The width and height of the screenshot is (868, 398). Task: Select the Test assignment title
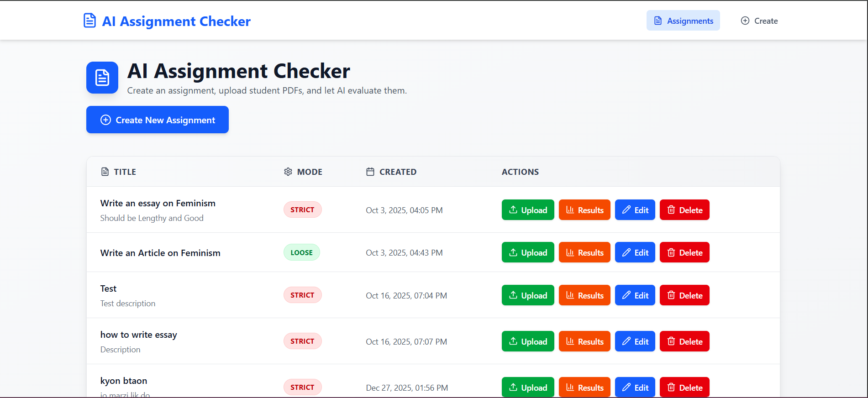pyautogui.click(x=108, y=288)
